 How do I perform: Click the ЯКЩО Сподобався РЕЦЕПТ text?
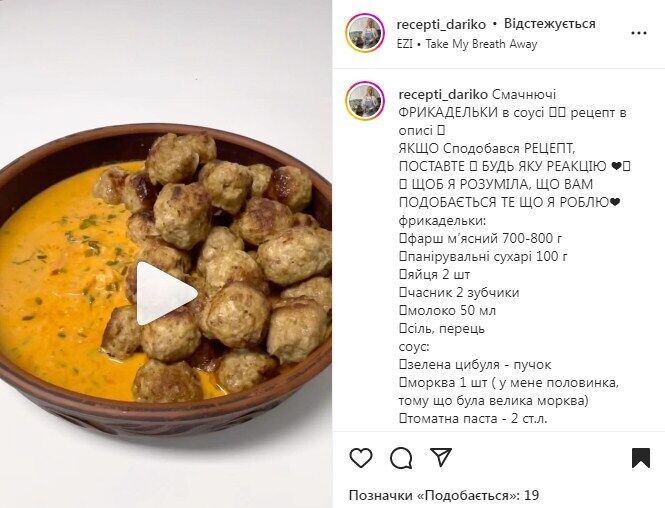(x=486, y=149)
